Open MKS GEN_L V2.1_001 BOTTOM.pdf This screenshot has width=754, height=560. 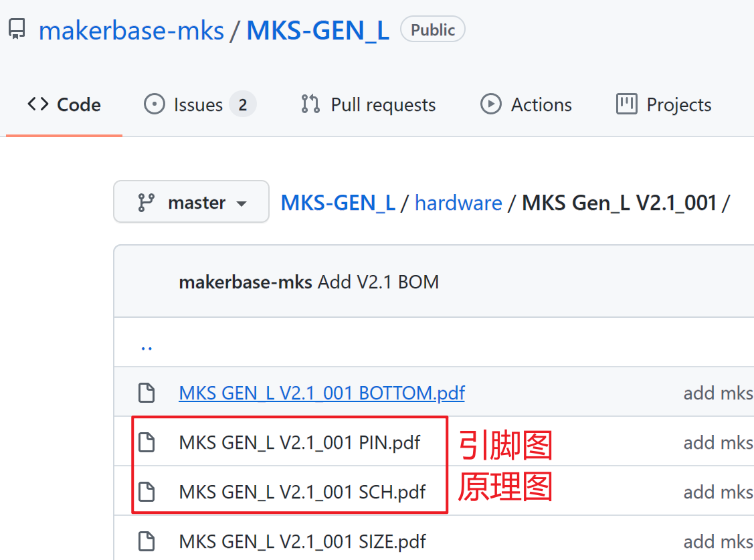pyautogui.click(x=322, y=393)
